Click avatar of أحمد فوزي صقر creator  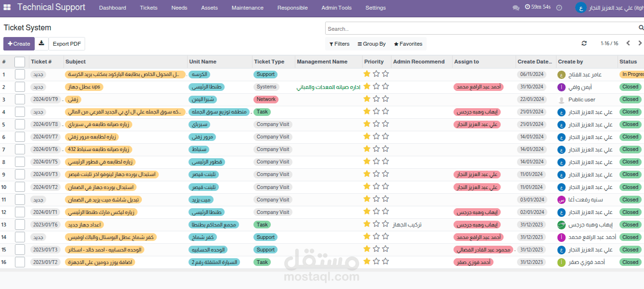(561, 262)
